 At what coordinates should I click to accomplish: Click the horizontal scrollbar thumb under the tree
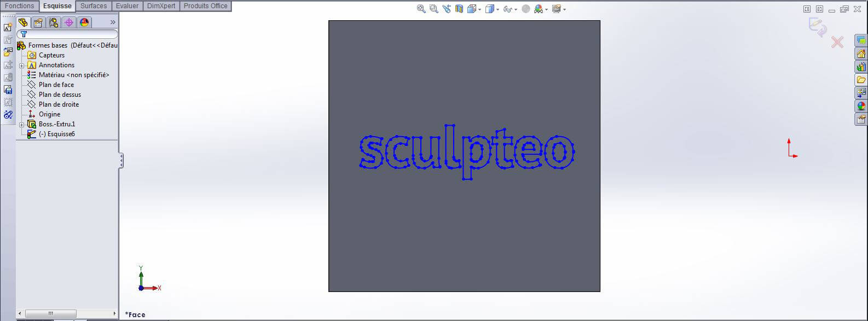tap(50, 313)
